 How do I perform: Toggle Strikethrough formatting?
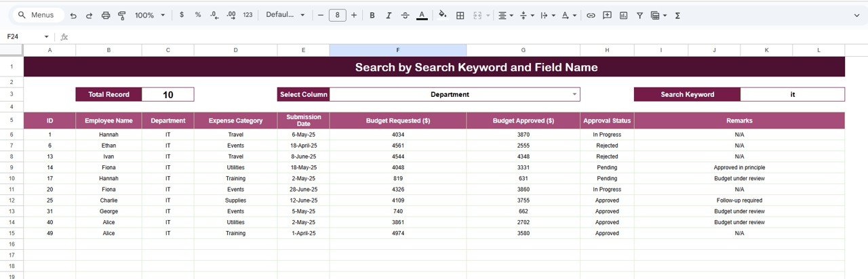click(406, 15)
